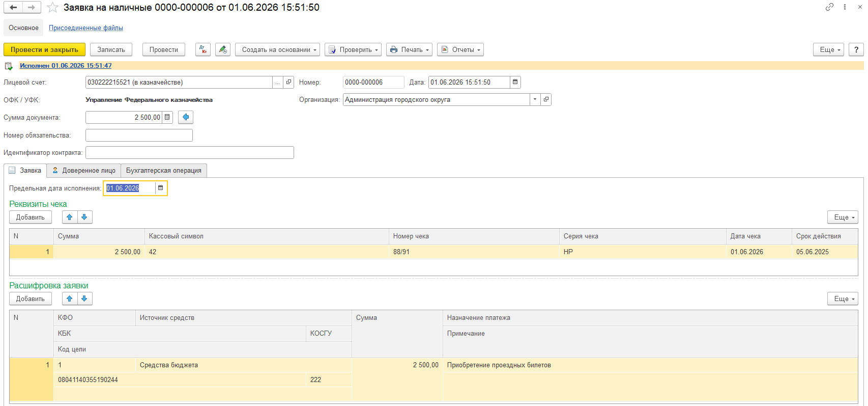Open Лицевой счет item form icon

[x=289, y=82]
